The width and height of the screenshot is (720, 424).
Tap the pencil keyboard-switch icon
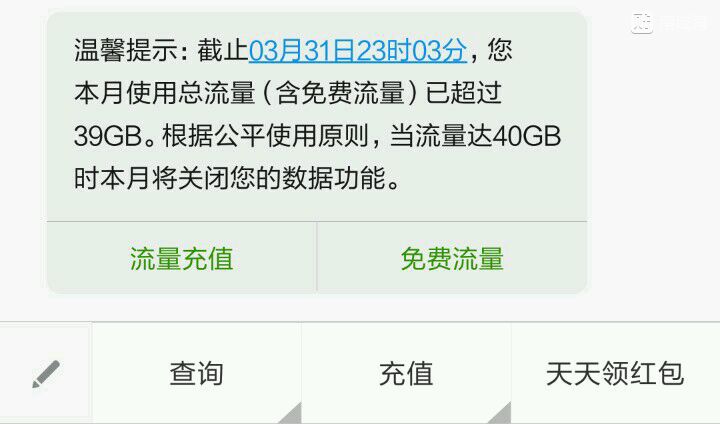pos(46,374)
